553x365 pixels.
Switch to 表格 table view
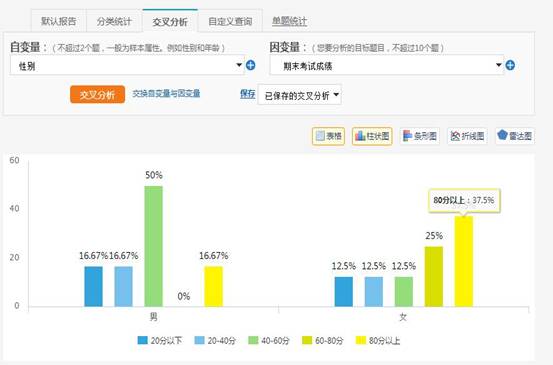[x=328, y=136]
